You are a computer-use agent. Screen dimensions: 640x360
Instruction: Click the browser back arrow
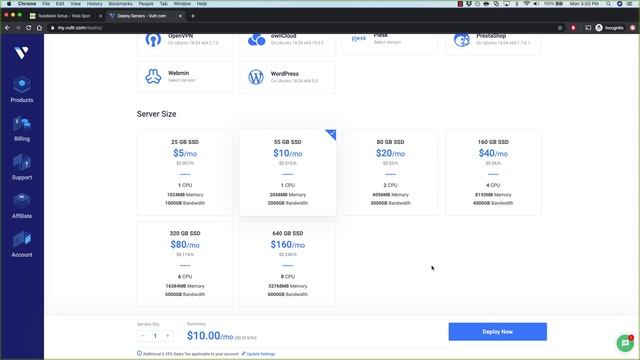click(x=7, y=28)
